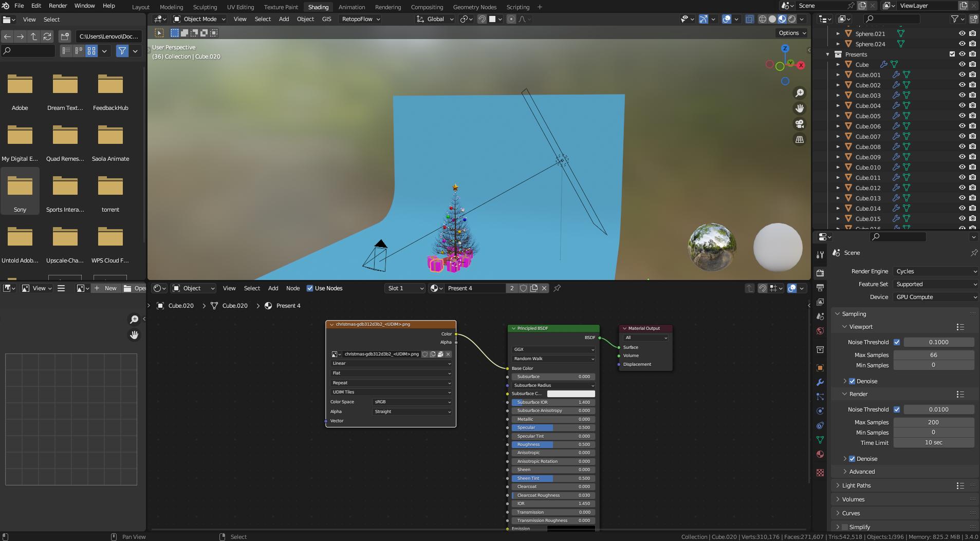Disable the Use Nodes checkbox
Image resolution: width=980 pixels, height=541 pixels.
(x=310, y=288)
